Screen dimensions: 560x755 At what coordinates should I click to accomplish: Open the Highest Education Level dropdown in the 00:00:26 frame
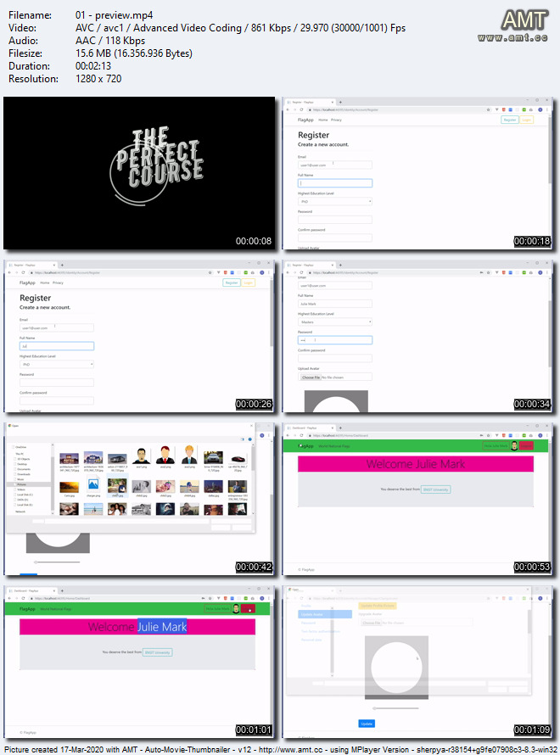point(56,364)
